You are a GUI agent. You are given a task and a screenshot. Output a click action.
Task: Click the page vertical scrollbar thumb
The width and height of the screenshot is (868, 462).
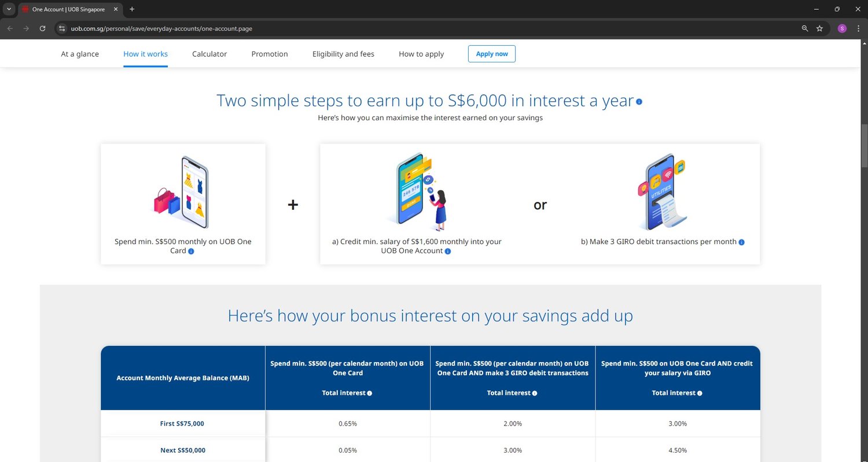pos(865,145)
